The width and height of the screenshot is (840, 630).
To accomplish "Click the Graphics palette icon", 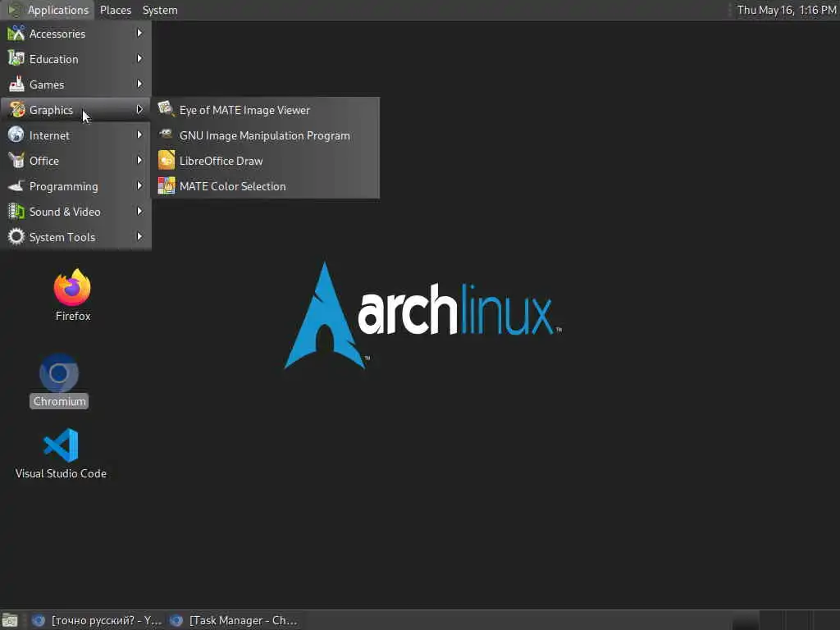I will tap(16, 109).
